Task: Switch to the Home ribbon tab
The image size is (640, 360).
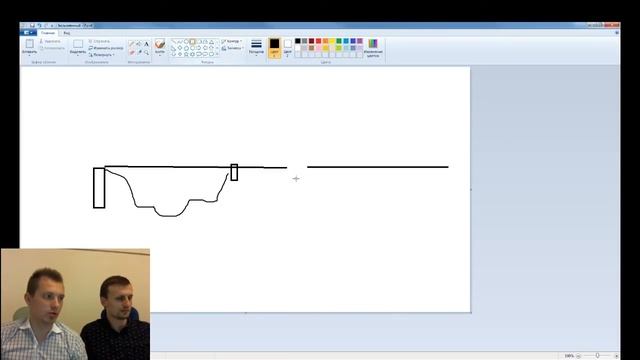Action: click(48, 33)
